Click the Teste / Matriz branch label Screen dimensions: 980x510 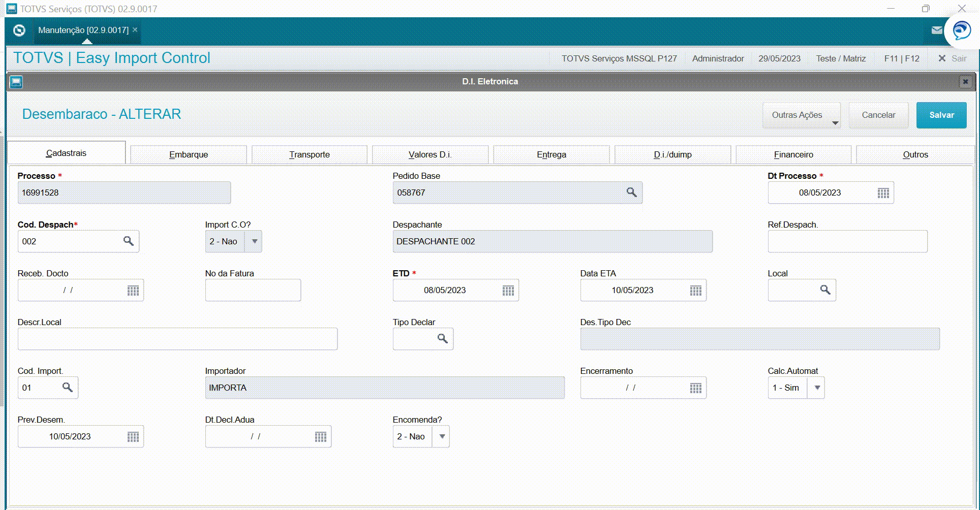pos(841,58)
